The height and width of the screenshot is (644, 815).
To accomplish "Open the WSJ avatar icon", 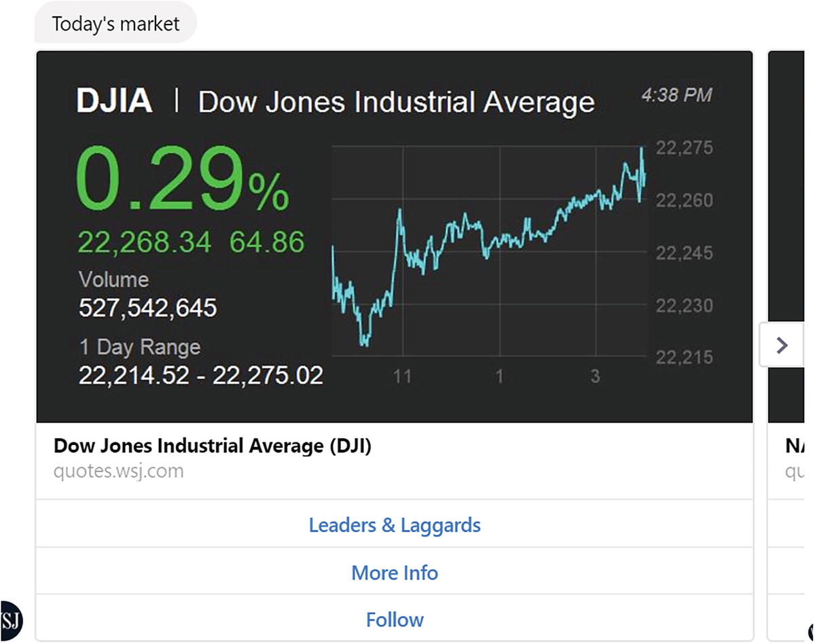I will click(x=11, y=620).
